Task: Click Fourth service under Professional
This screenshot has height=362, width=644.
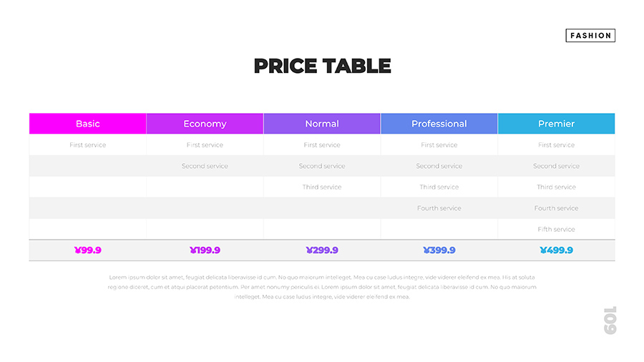Action: [439, 208]
